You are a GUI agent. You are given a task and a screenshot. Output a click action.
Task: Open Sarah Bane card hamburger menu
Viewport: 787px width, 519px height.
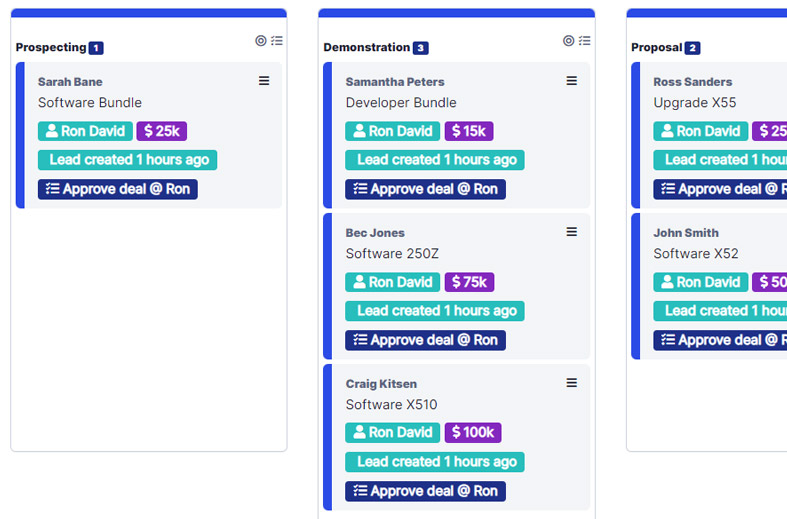click(264, 81)
